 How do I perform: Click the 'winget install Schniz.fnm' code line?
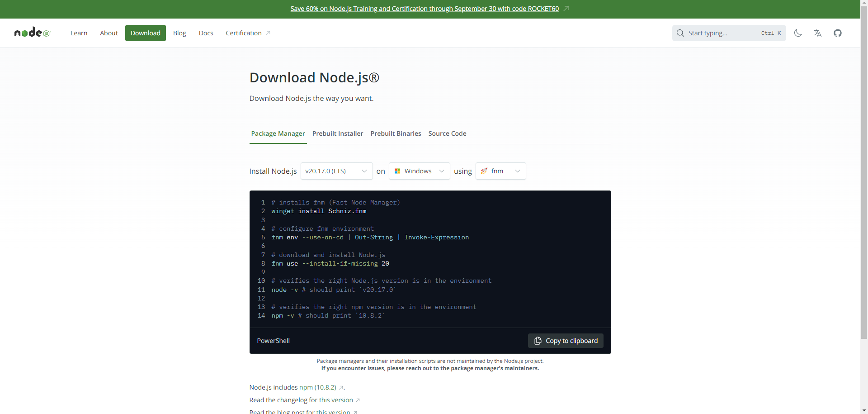[319, 211]
